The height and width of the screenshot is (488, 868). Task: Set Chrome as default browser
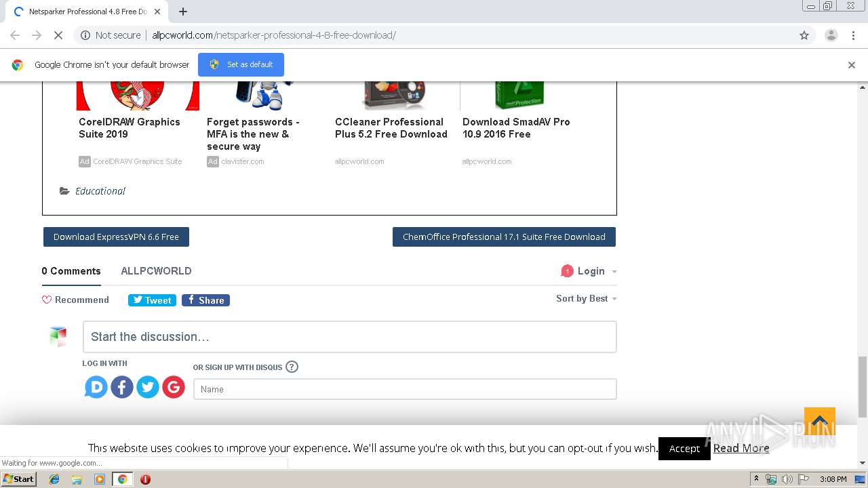[x=241, y=64]
